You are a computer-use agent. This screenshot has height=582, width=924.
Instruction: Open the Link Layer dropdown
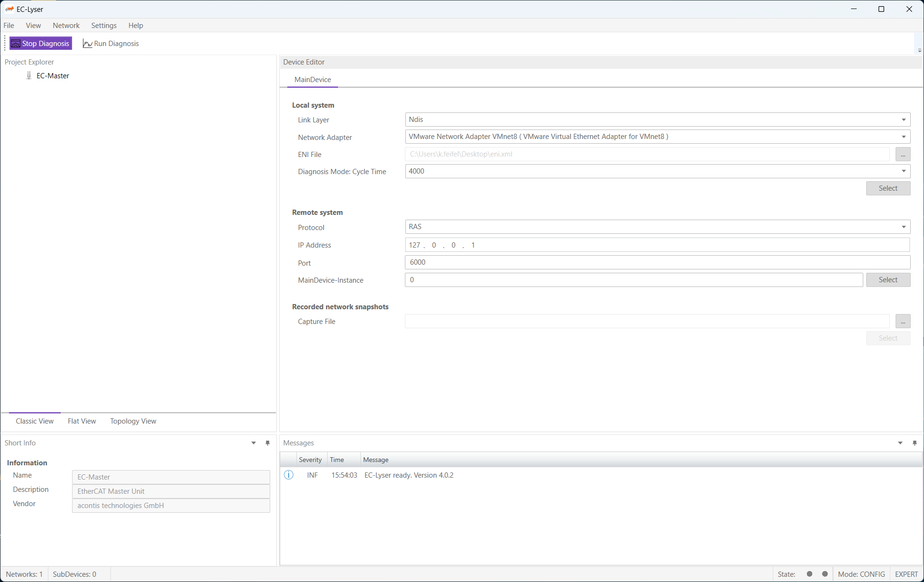click(x=904, y=120)
